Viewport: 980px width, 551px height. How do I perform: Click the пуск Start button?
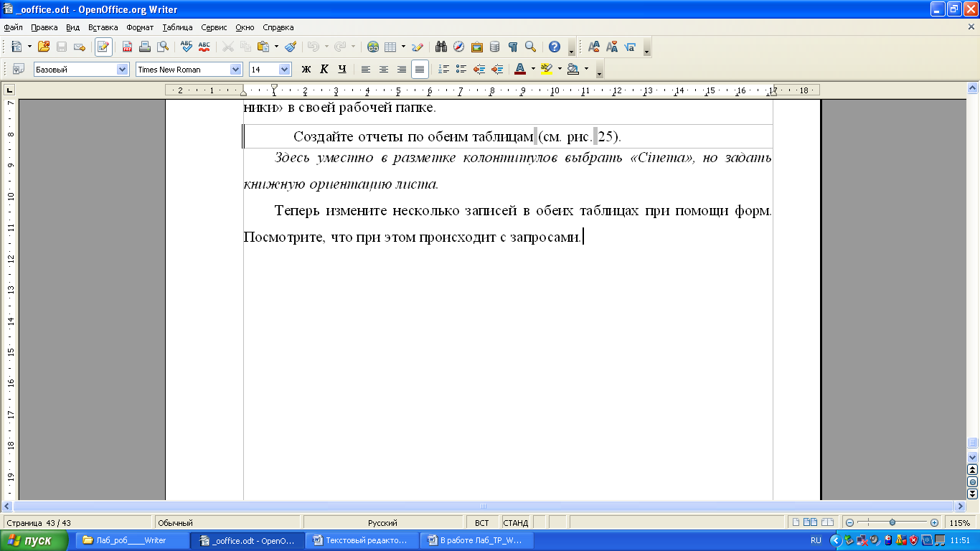click(x=34, y=540)
